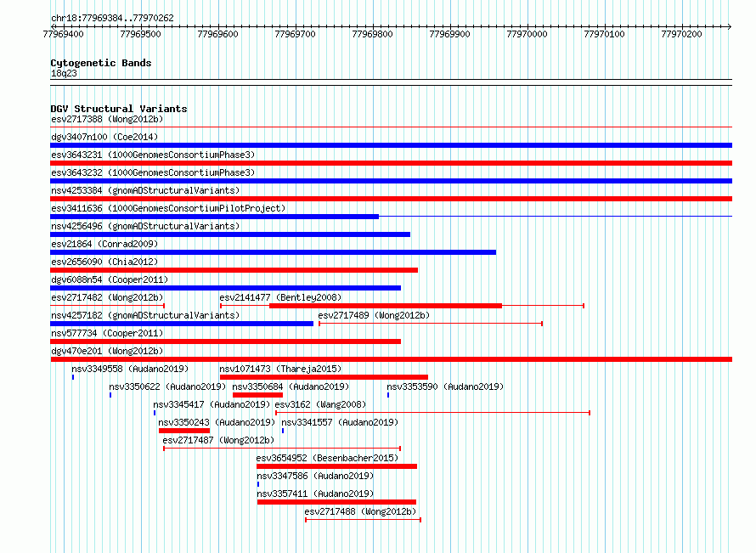Click the esv2141477 (Bentley2008) red bar
Image resolution: width=756 pixels, height=553 pixels.
[386, 306]
